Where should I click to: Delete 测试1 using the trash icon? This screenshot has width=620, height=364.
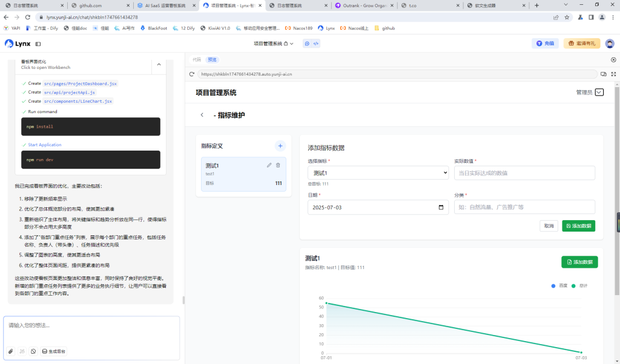click(x=279, y=164)
